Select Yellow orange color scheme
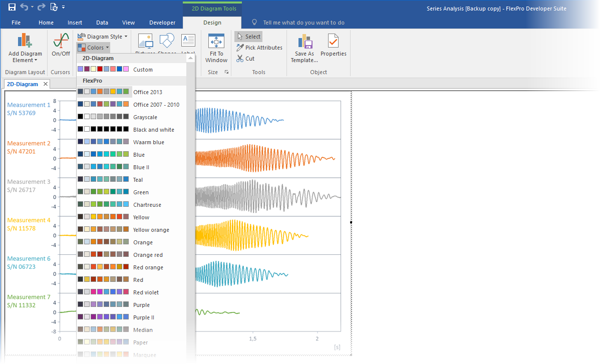The height and width of the screenshot is (364, 600). tap(132, 230)
